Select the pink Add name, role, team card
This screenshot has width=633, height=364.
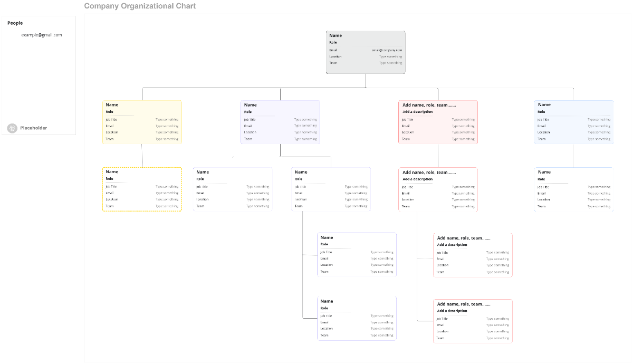pos(438,121)
